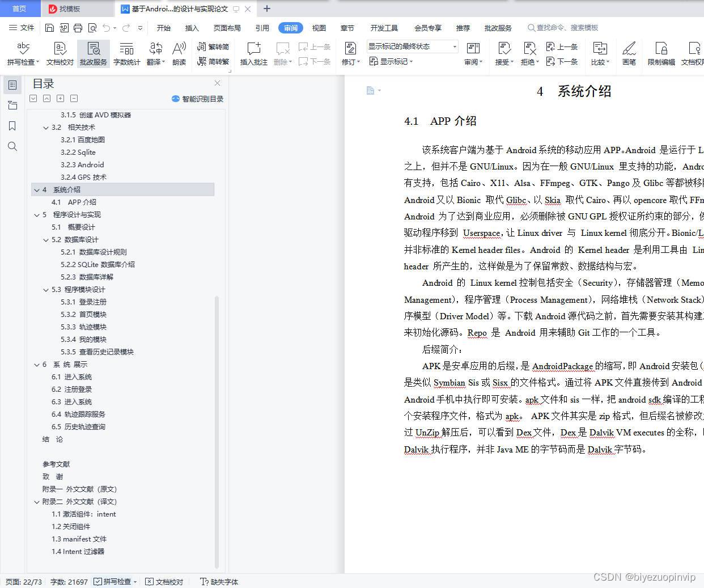Viewport: 704px width, 588px height.
Task: Collapse the 5.2 数据库设计 section
Action: tap(47, 239)
